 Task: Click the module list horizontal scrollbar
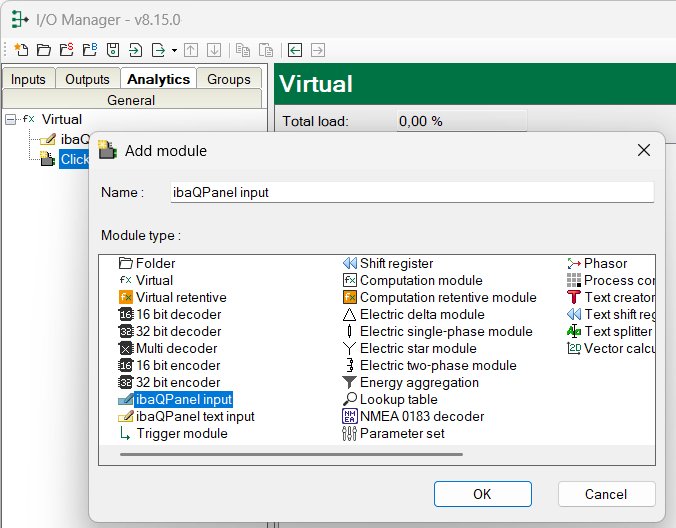tap(291, 454)
